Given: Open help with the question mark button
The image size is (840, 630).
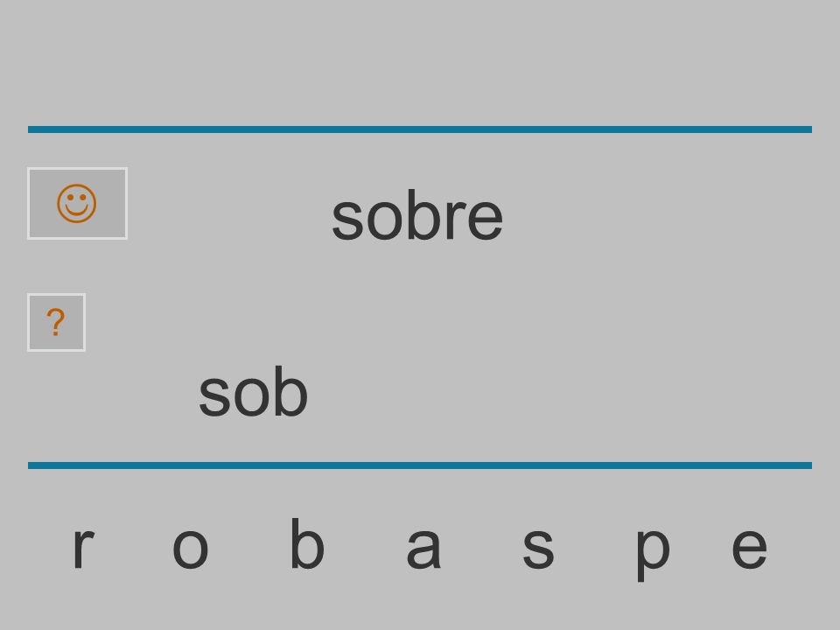Looking at the screenshot, I should (56, 323).
